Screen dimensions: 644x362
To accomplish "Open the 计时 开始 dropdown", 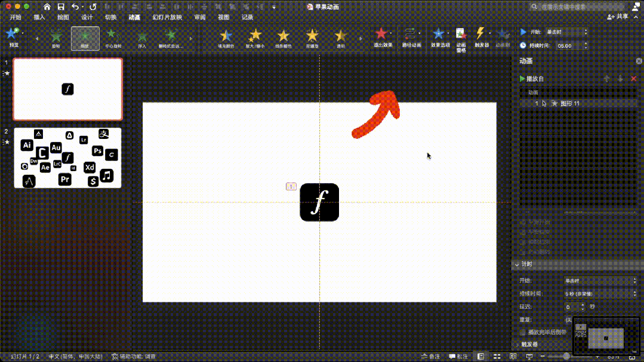I will pos(600,281).
